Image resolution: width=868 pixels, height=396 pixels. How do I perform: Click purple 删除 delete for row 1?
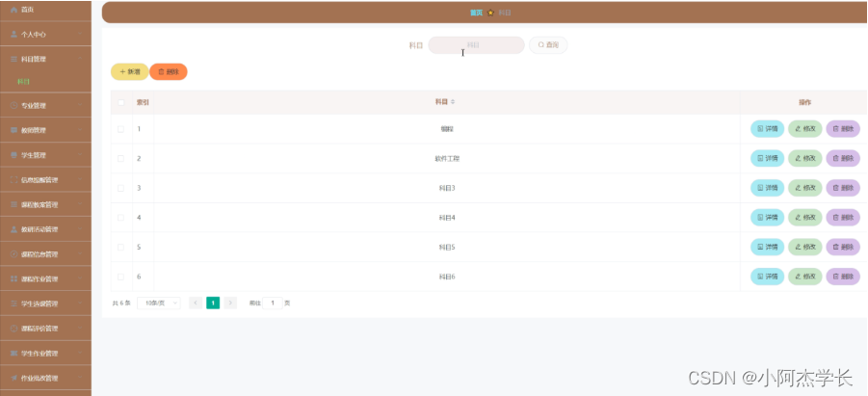point(843,128)
